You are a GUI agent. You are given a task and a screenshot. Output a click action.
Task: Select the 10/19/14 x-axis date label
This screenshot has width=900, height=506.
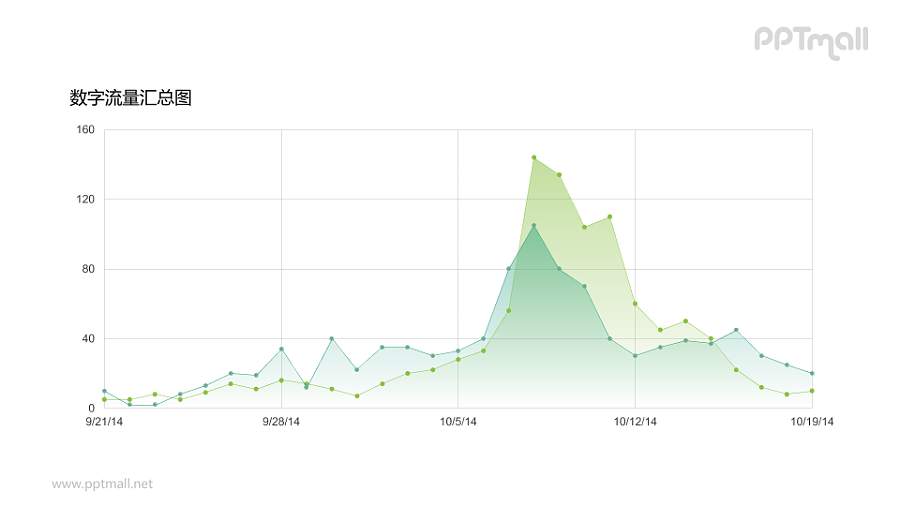click(812, 422)
